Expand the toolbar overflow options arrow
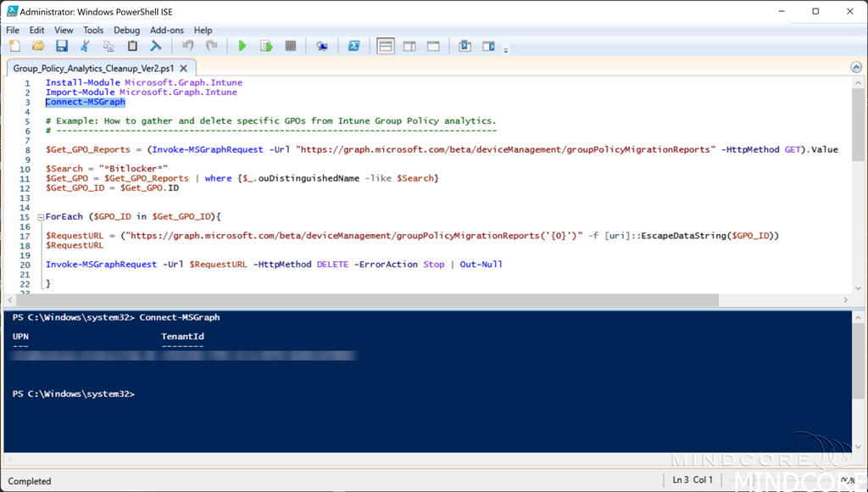868x492 pixels. (506, 50)
